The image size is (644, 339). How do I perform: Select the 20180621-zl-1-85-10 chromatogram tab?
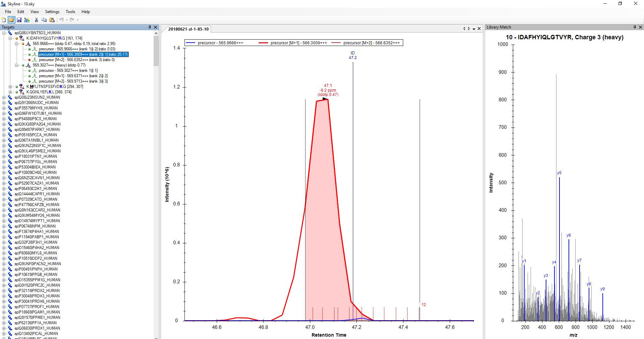[x=188, y=29]
